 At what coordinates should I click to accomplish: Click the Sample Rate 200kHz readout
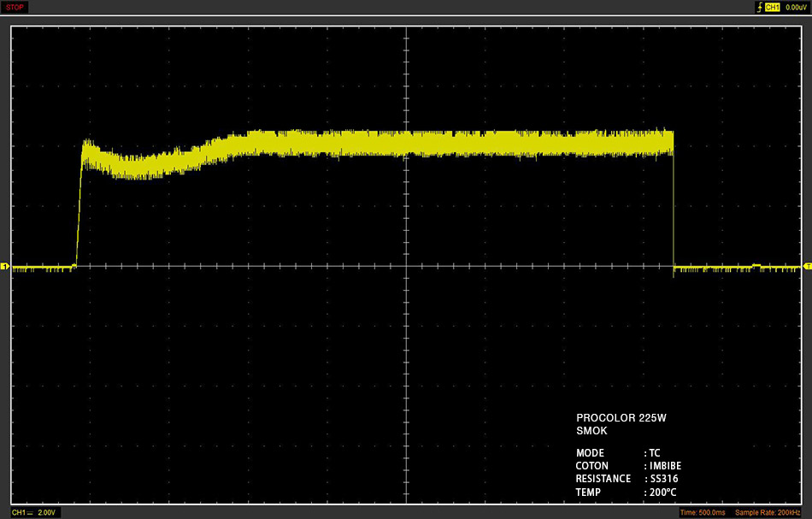768,513
